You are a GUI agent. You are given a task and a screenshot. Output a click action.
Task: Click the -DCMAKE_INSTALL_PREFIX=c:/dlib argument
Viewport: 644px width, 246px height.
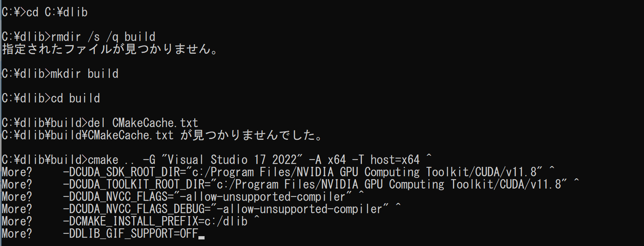155,221
